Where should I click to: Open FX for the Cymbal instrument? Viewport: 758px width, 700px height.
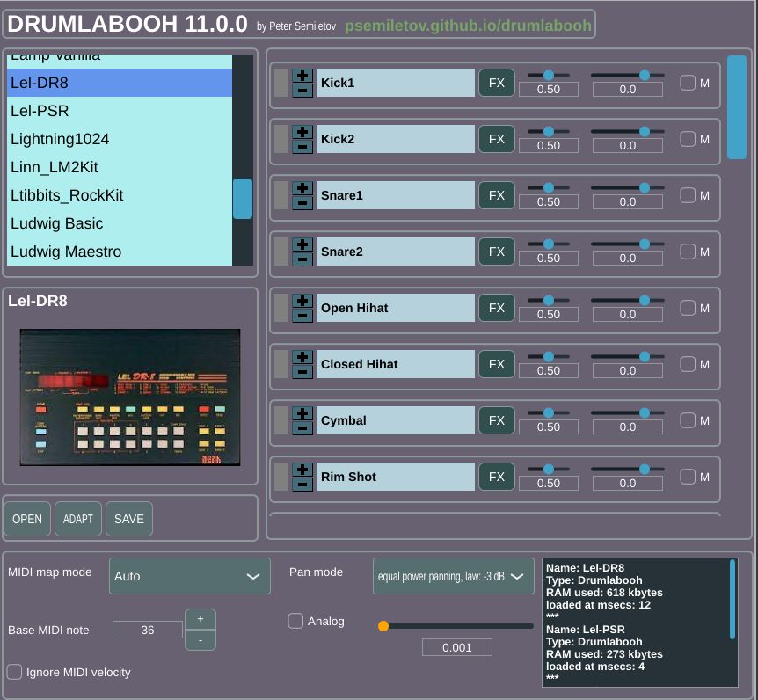[497, 420]
